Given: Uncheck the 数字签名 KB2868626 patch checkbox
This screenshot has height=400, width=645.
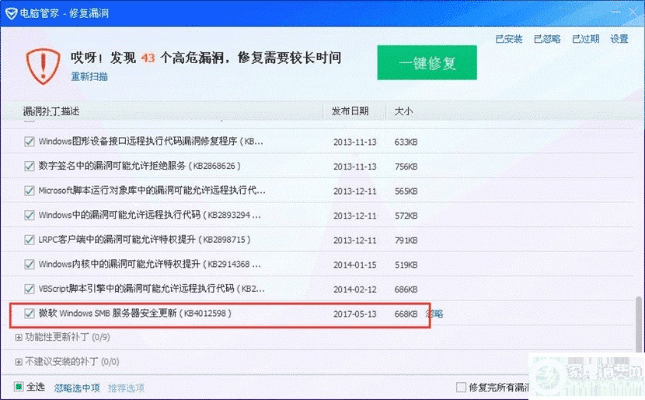Looking at the screenshot, I should tap(29, 166).
